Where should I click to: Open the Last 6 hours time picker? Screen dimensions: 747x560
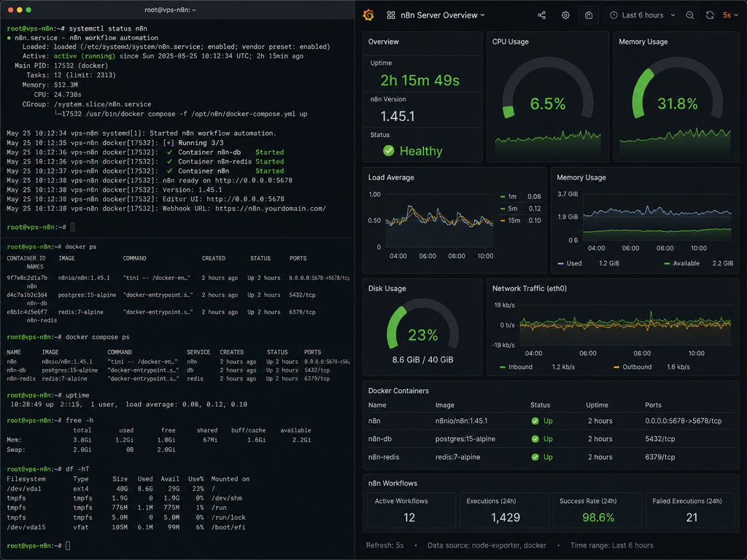[x=642, y=15]
